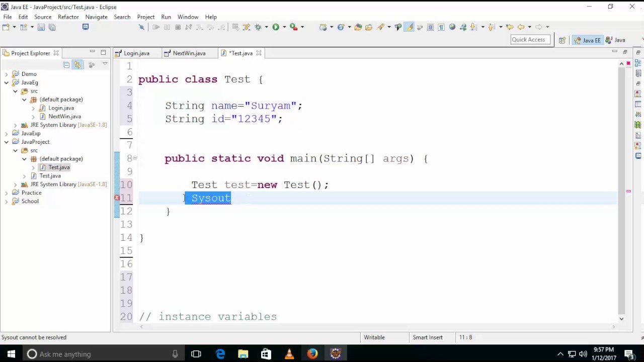Viewport: 644px width, 362px height.
Task: Toggle Link with Editor in Project Explorer
Action: coord(77,65)
